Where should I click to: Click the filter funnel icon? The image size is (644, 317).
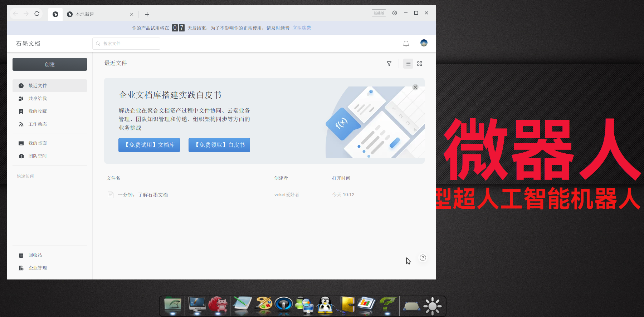tap(389, 64)
